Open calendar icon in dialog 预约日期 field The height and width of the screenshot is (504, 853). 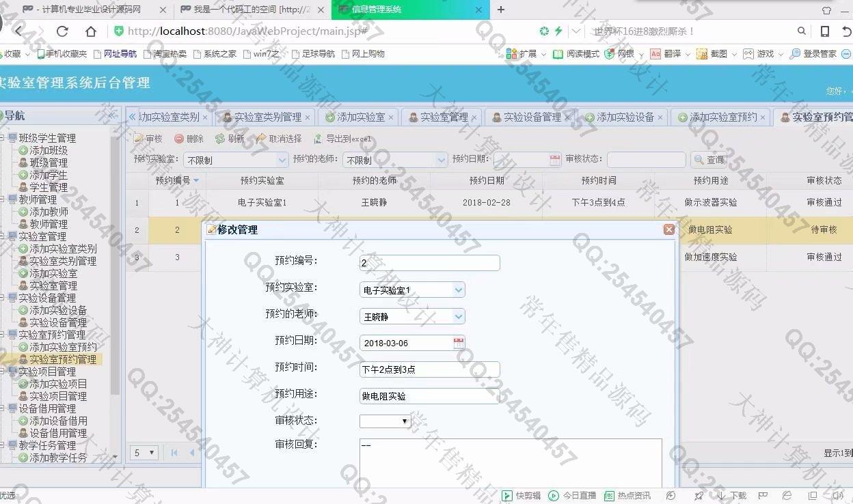(459, 343)
